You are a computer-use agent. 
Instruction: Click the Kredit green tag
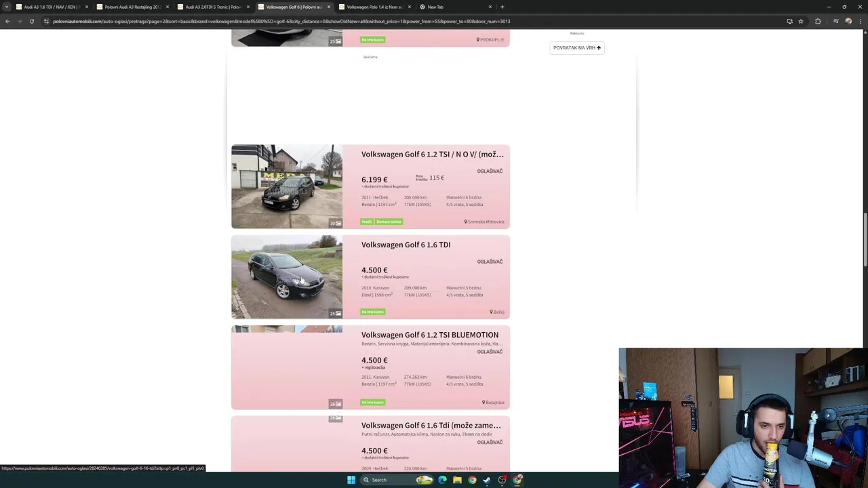point(367,222)
